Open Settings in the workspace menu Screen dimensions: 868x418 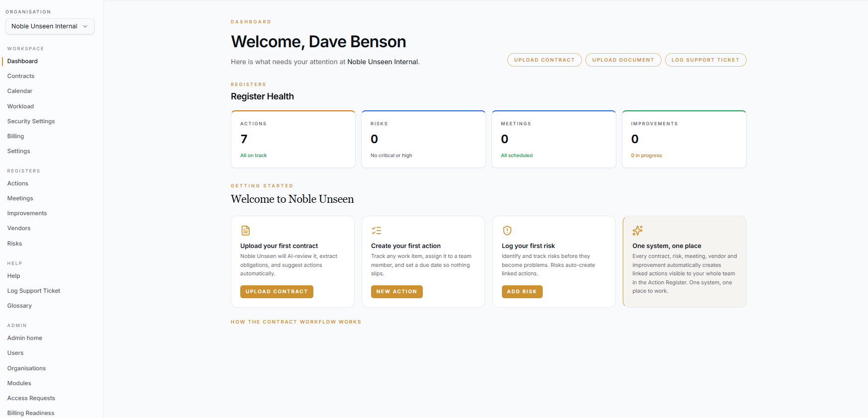pyautogui.click(x=18, y=151)
